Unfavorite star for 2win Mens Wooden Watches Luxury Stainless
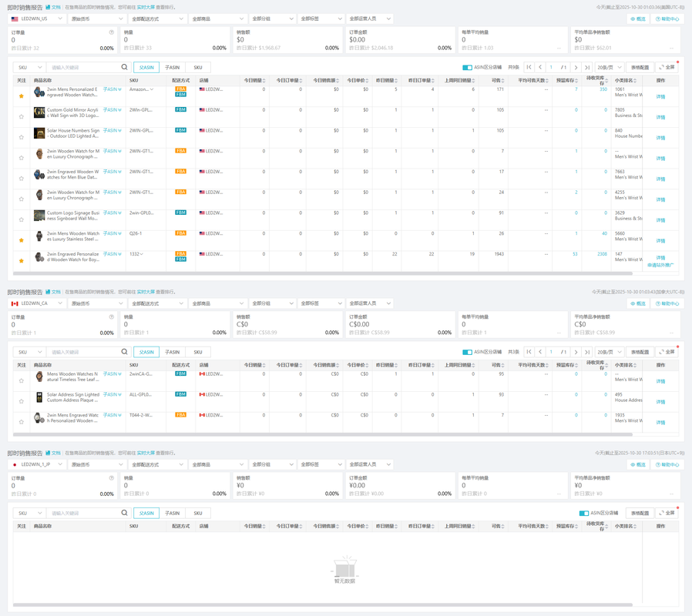 (x=21, y=240)
